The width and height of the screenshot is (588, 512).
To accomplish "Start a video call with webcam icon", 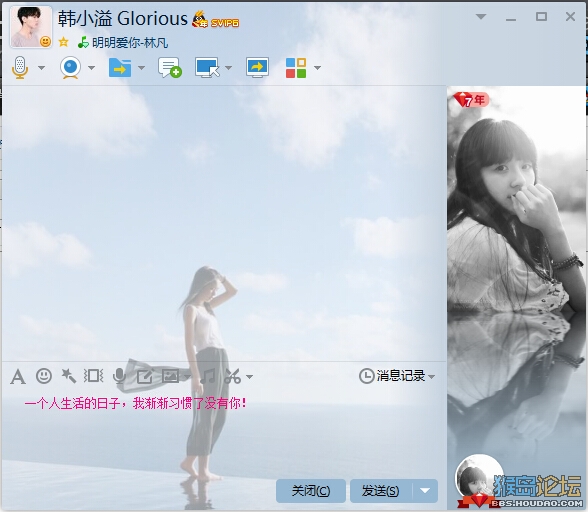I will tap(70, 68).
